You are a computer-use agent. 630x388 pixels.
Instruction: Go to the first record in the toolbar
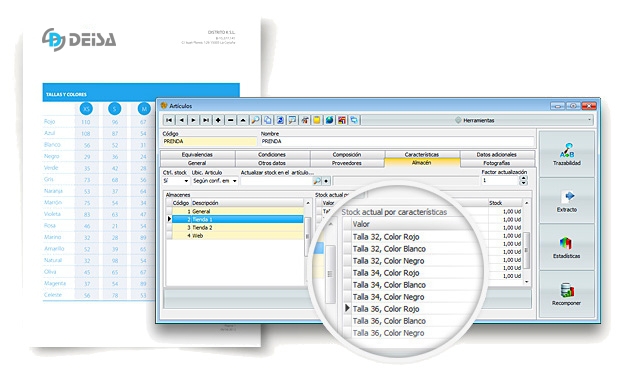(x=169, y=120)
